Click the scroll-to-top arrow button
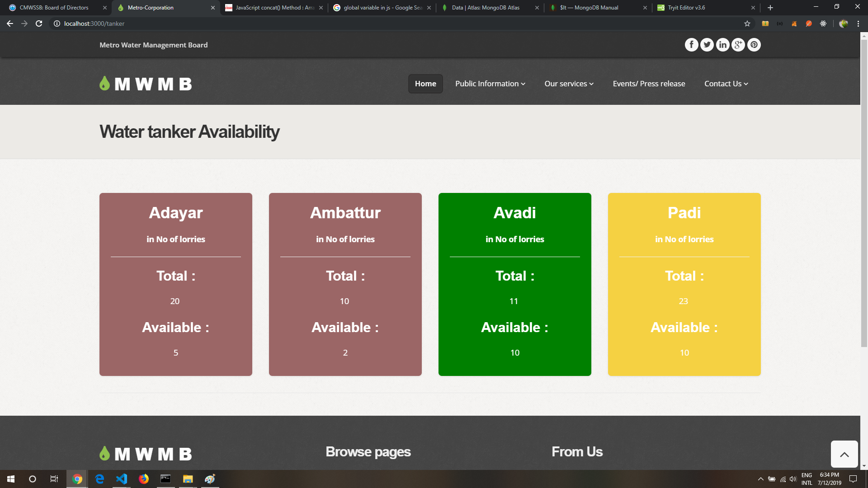Image resolution: width=868 pixels, height=488 pixels. click(844, 454)
